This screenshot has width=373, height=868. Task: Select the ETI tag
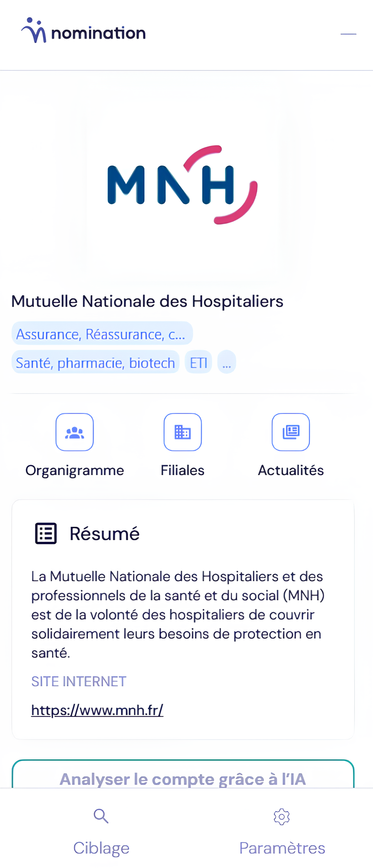pos(198,362)
